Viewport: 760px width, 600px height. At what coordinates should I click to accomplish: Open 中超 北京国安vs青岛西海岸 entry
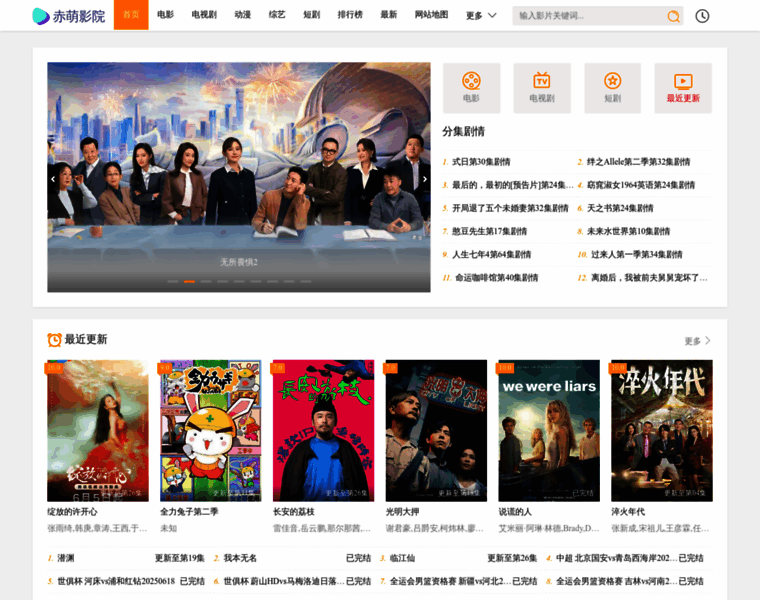click(x=625, y=558)
